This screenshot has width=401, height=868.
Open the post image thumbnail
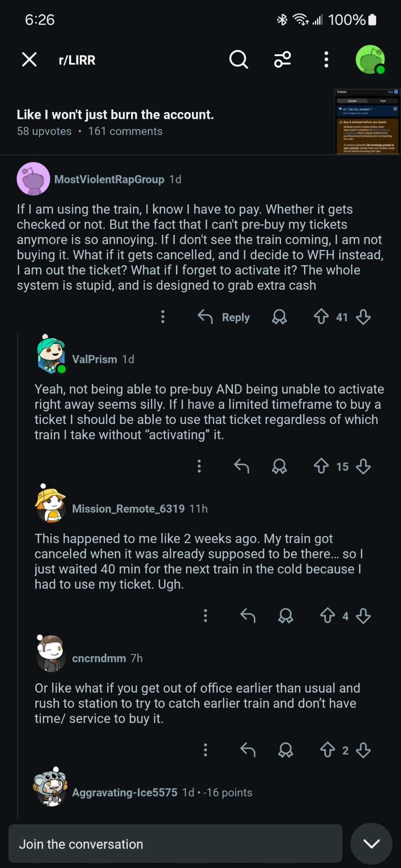pyautogui.click(x=367, y=121)
